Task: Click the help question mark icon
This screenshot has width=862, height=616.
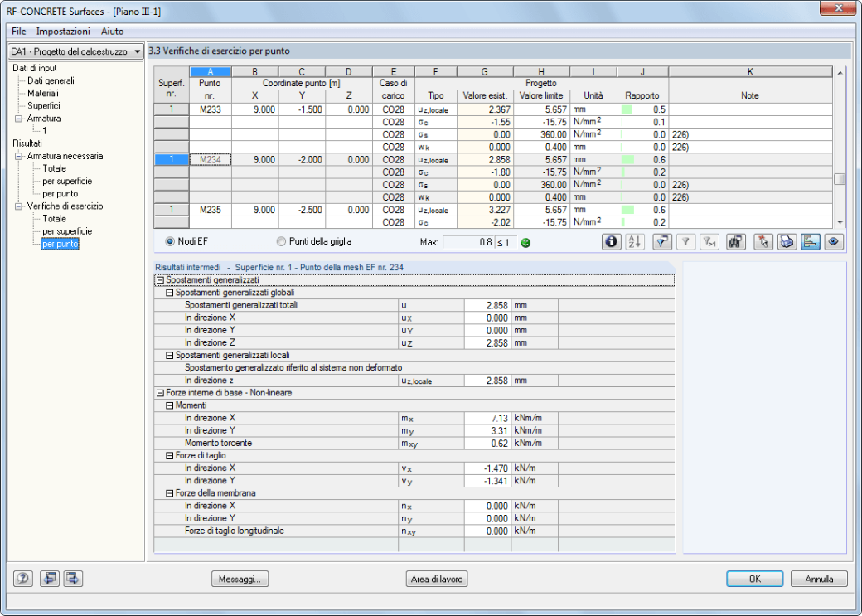Action: pos(23,579)
